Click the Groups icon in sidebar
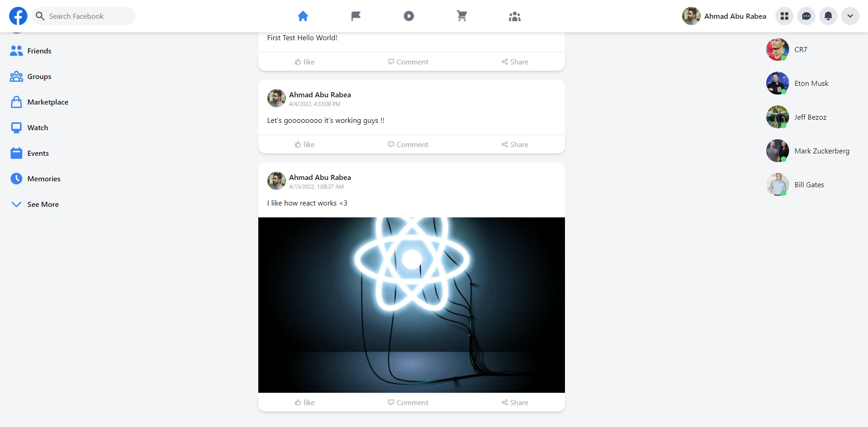This screenshot has height=427, width=868. 16,76
